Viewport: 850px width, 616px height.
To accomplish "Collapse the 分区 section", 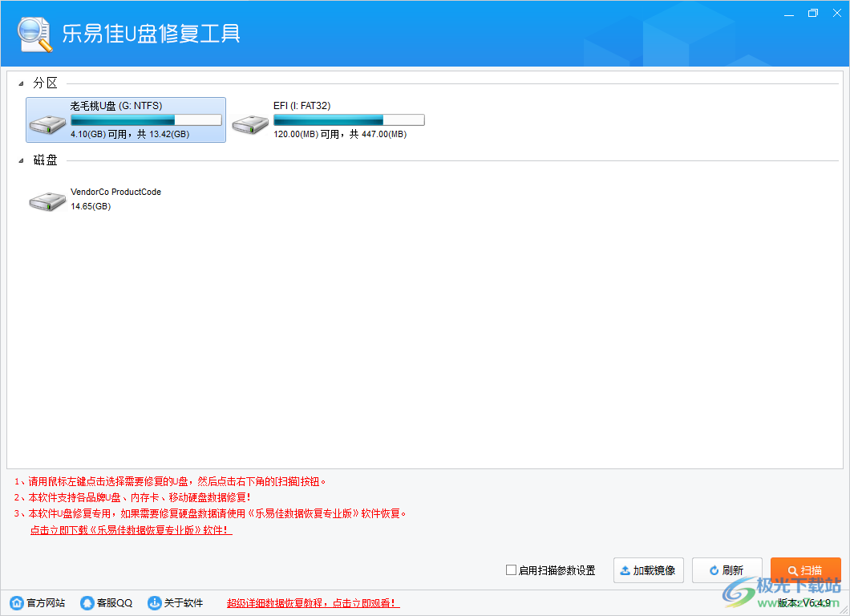I will click(x=20, y=82).
